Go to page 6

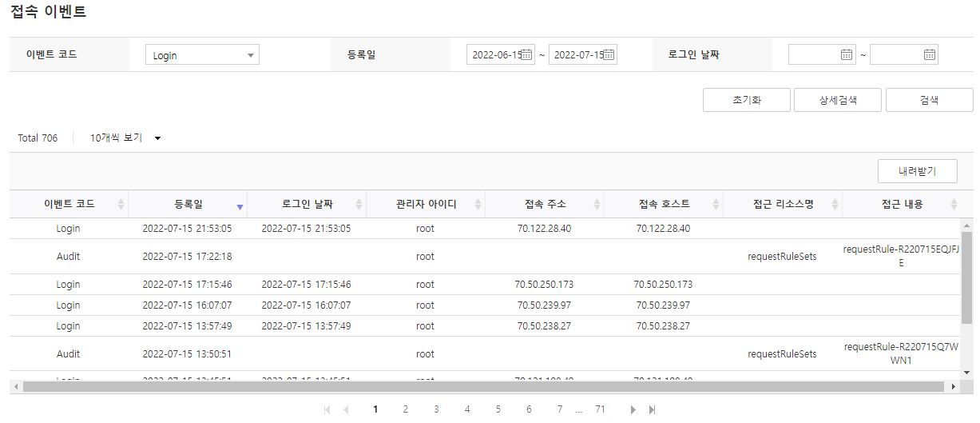pyautogui.click(x=529, y=409)
